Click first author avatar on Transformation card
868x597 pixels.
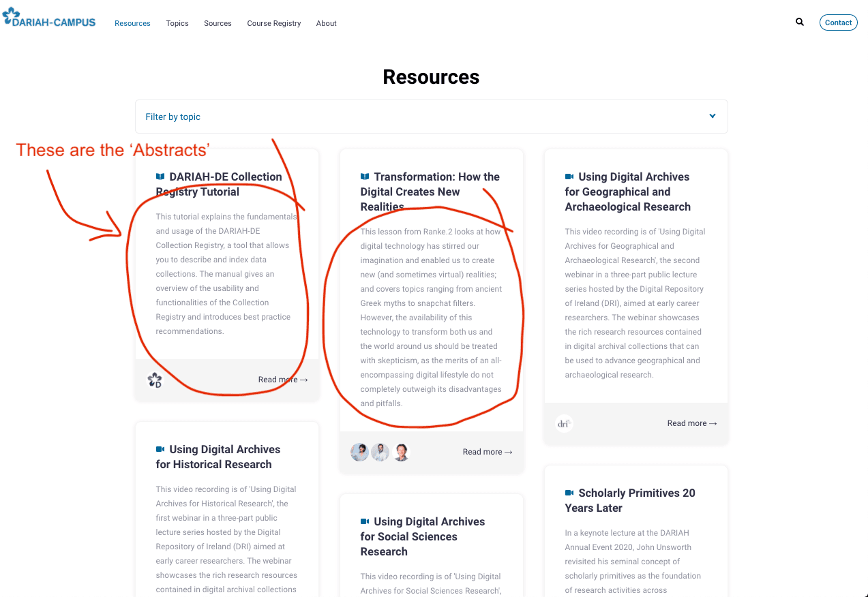pos(359,452)
